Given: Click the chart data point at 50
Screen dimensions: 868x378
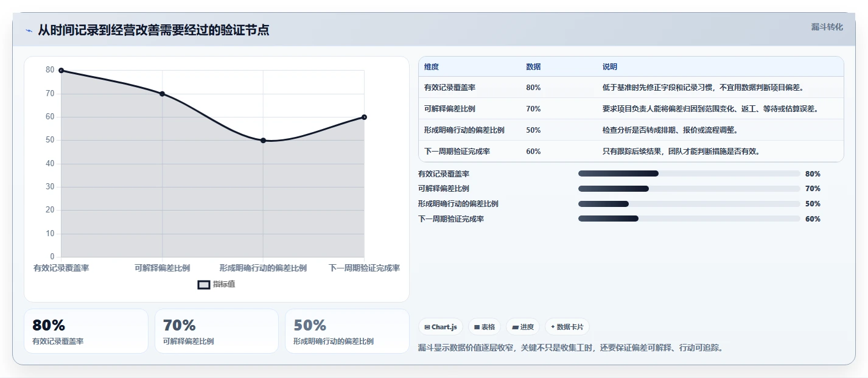Looking at the screenshot, I should click(263, 141).
